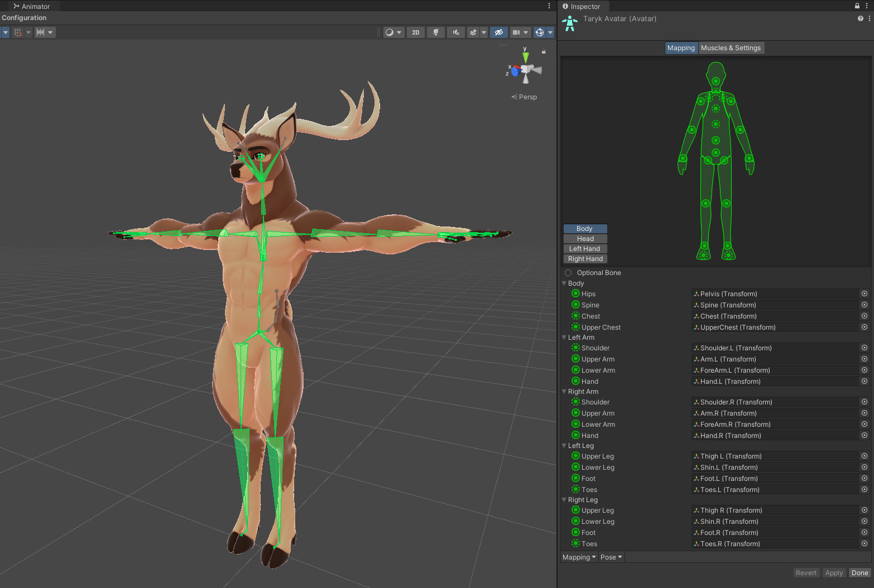The height and width of the screenshot is (588, 874).
Task: Toggle hidden objects visibility eye icon
Action: click(x=499, y=32)
